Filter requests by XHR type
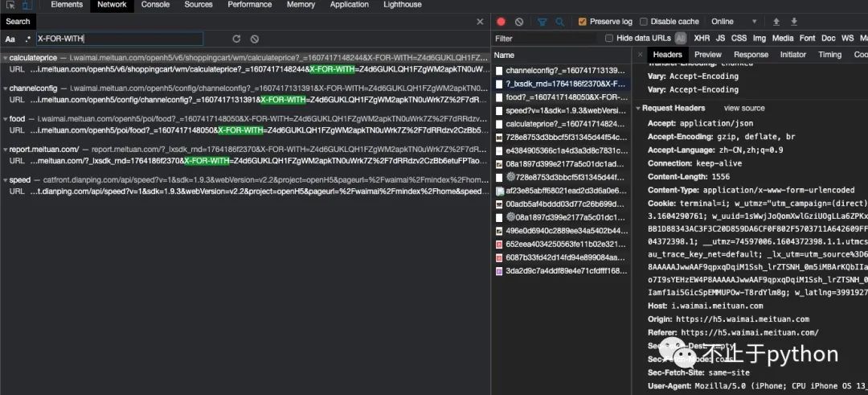This screenshot has height=395, width=868. (x=702, y=38)
